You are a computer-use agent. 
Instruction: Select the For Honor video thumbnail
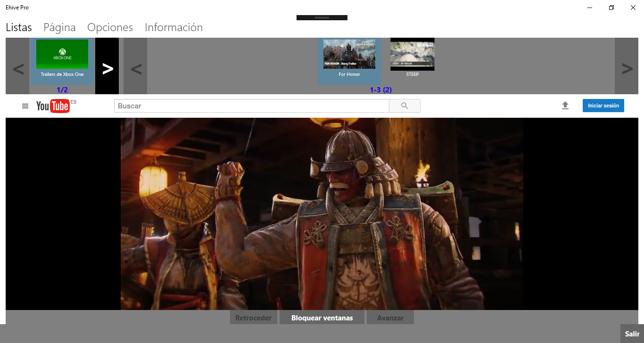pos(349,61)
